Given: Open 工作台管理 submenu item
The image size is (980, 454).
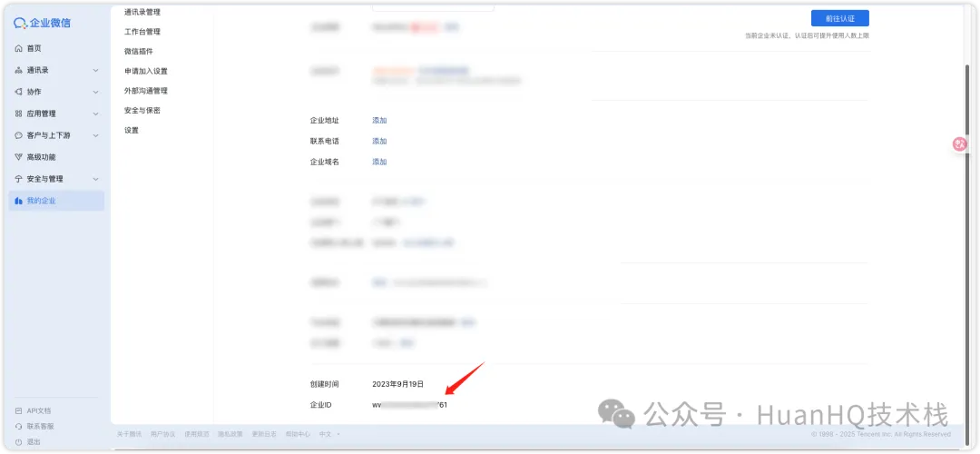Looking at the screenshot, I should click(142, 31).
